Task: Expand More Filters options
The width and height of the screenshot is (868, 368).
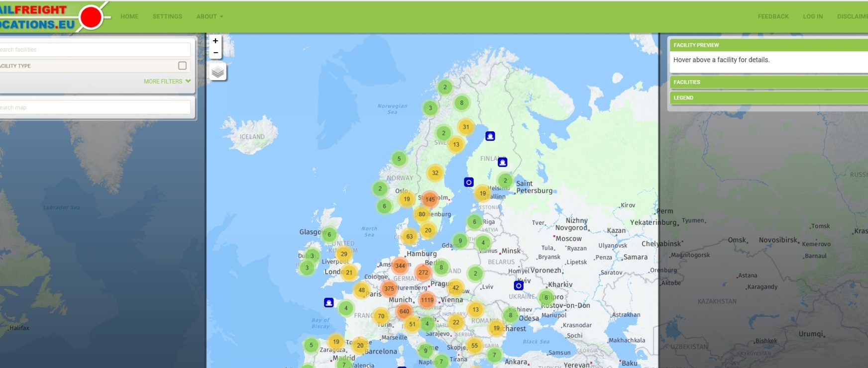Action: pos(167,81)
